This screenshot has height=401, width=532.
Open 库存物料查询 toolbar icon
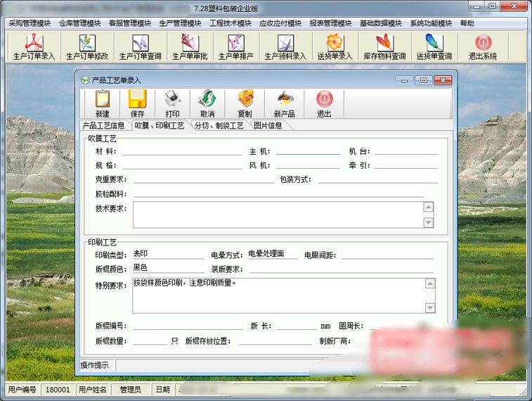pyautogui.click(x=384, y=46)
